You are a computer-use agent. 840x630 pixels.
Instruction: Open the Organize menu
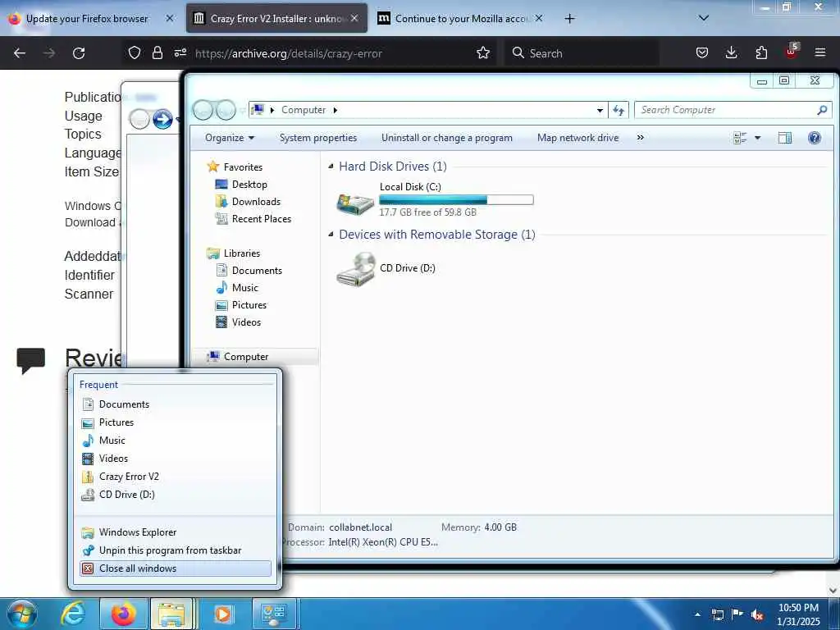coord(230,138)
